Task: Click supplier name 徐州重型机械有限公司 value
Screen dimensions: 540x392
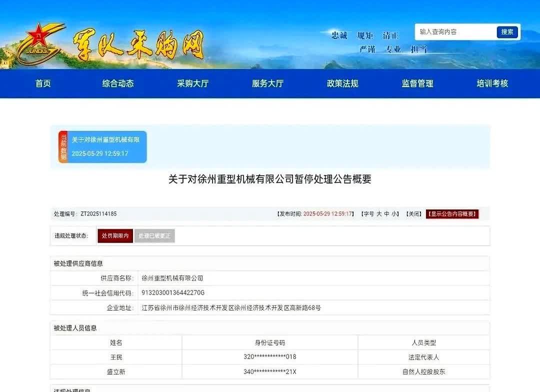Action: 172,278
